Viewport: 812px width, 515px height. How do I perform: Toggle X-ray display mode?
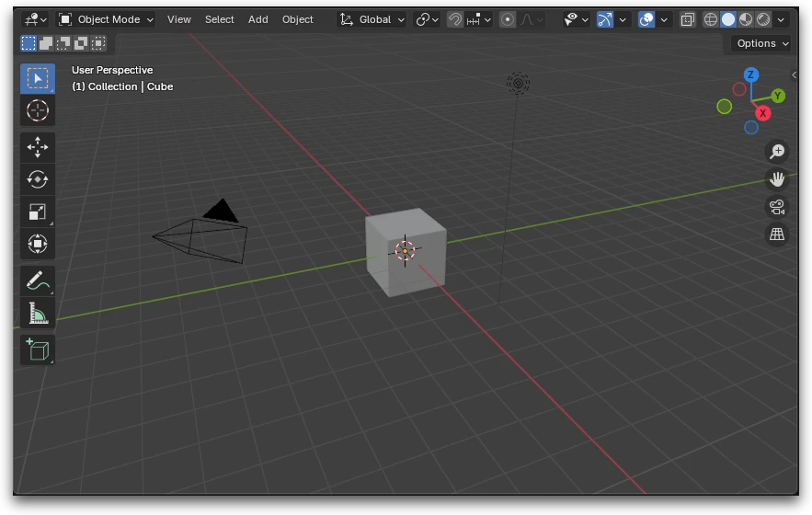coord(688,19)
